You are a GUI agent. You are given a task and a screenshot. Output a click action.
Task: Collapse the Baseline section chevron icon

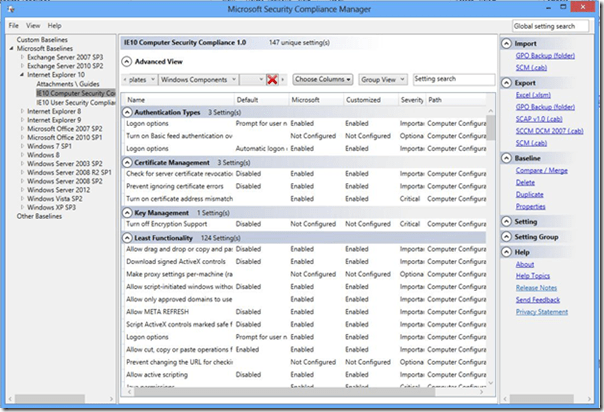click(x=506, y=158)
